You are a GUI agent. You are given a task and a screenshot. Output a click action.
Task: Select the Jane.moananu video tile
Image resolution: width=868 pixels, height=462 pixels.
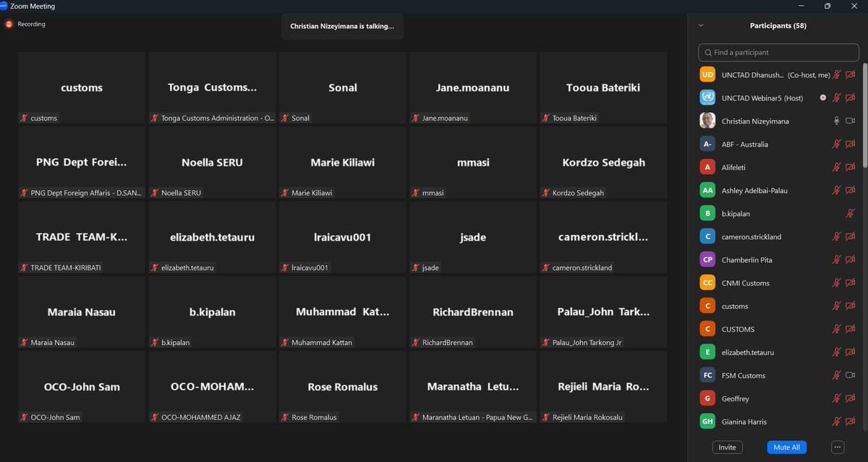(473, 87)
